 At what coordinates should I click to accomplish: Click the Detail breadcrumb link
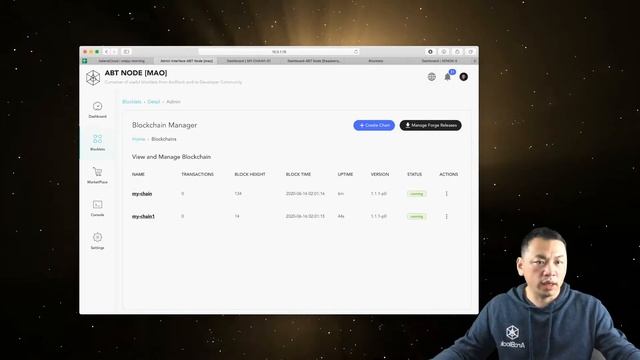[153, 102]
